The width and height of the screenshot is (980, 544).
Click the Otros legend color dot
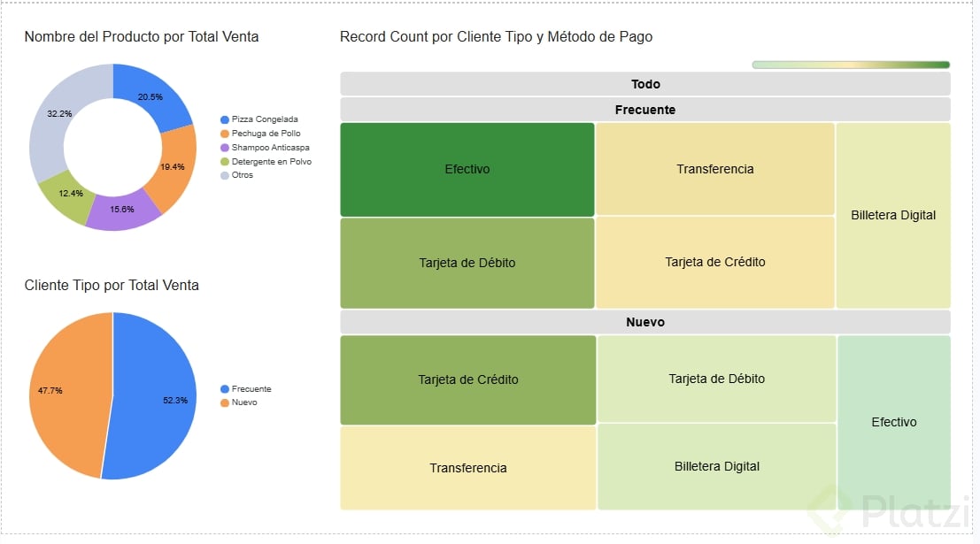coord(225,175)
